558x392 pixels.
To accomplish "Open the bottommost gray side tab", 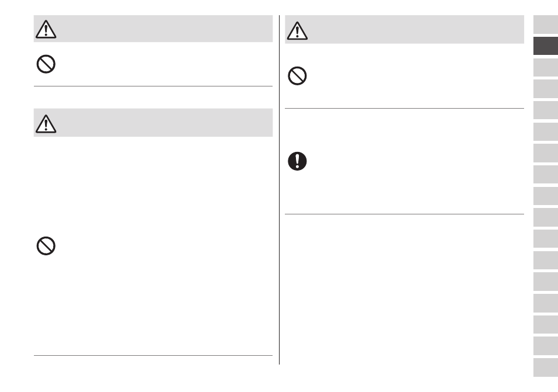I will (546, 367).
